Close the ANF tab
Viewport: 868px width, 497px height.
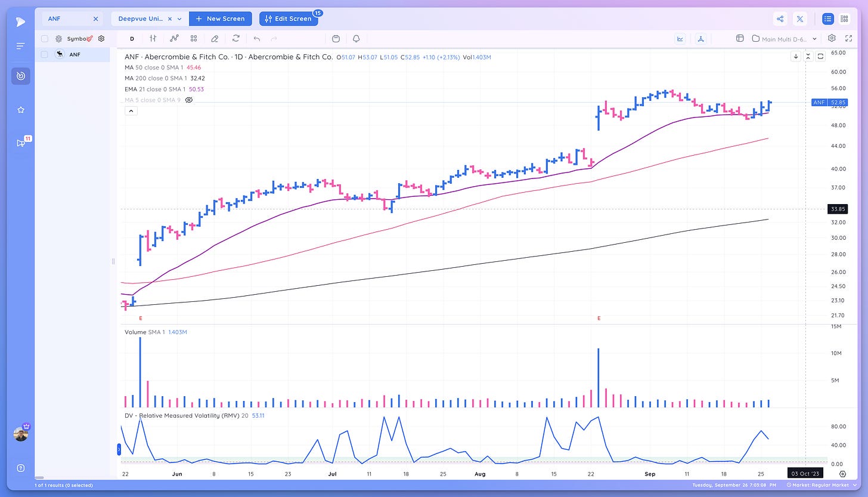[95, 19]
